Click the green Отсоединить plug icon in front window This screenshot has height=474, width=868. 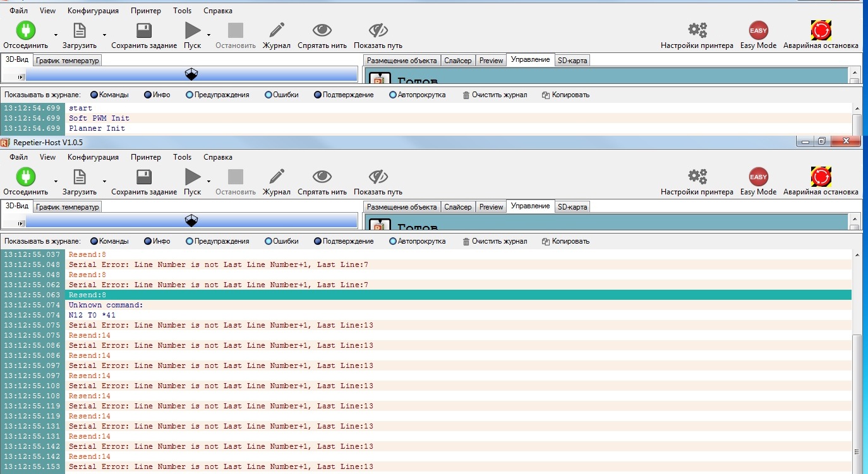[25, 177]
